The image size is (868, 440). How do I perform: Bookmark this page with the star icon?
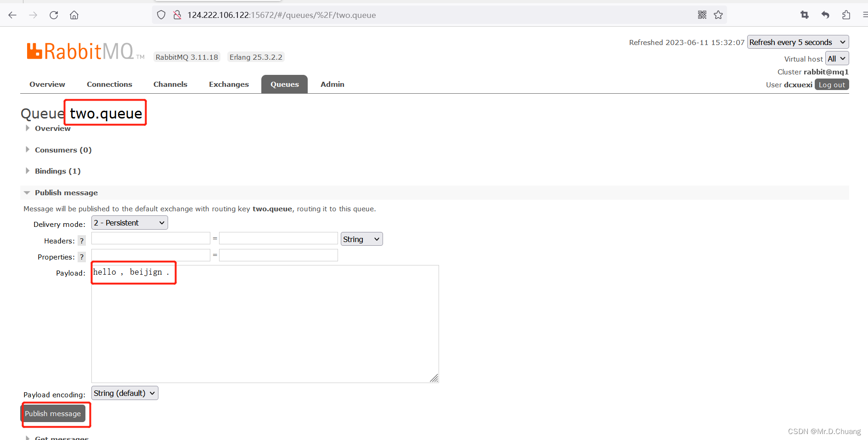coord(719,15)
